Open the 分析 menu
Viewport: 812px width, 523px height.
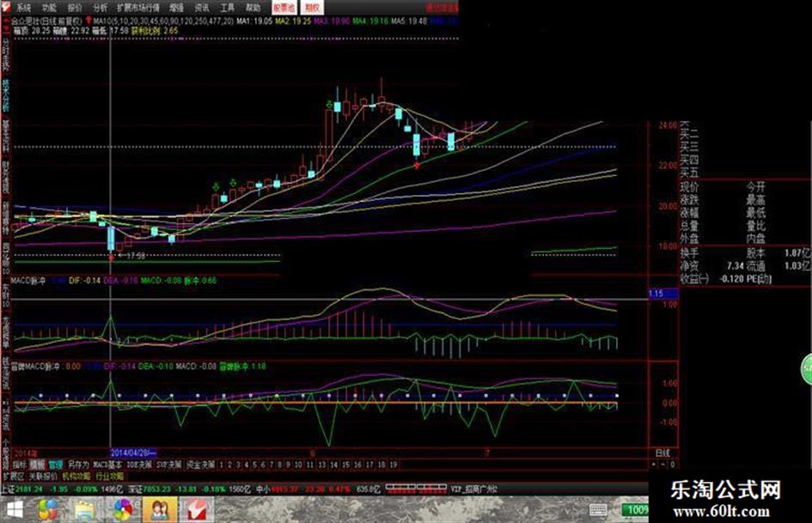pos(100,8)
